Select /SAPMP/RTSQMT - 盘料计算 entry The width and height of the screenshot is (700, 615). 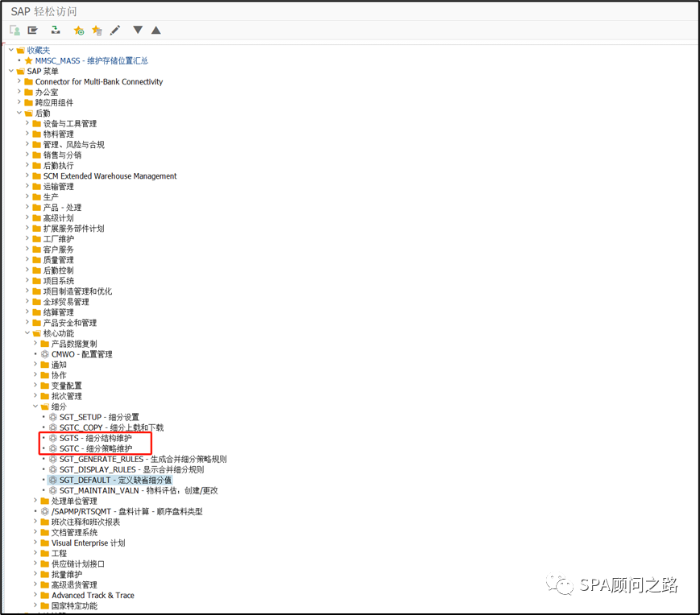tap(126, 511)
